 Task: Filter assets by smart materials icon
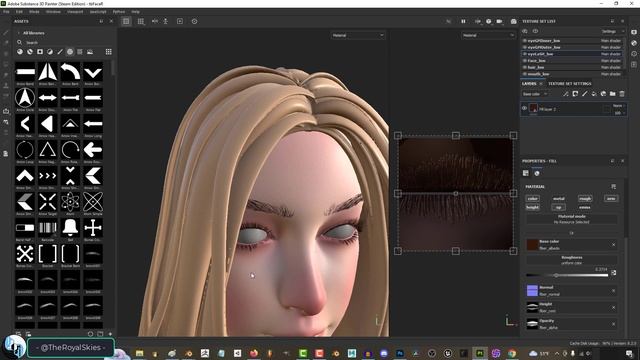(x=30, y=52)
